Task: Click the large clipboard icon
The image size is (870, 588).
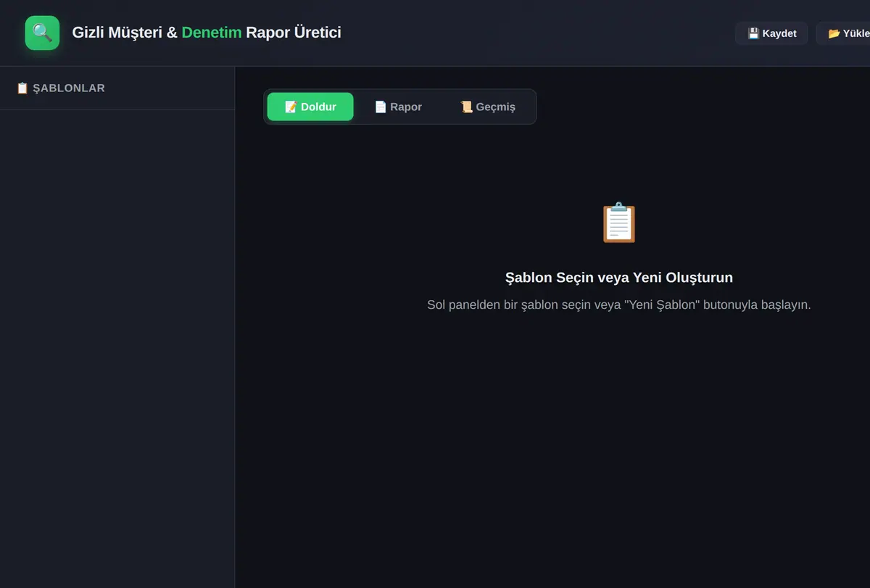Action: click(619, 223)
